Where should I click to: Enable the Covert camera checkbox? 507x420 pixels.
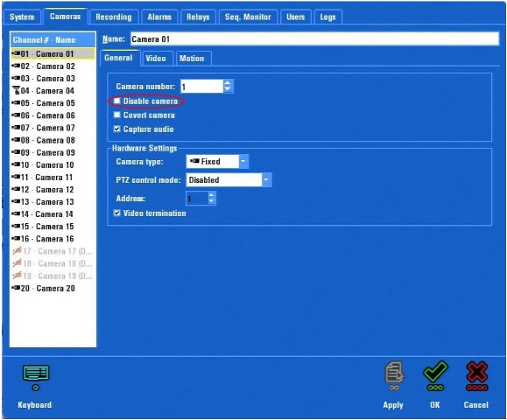(117, 115)
